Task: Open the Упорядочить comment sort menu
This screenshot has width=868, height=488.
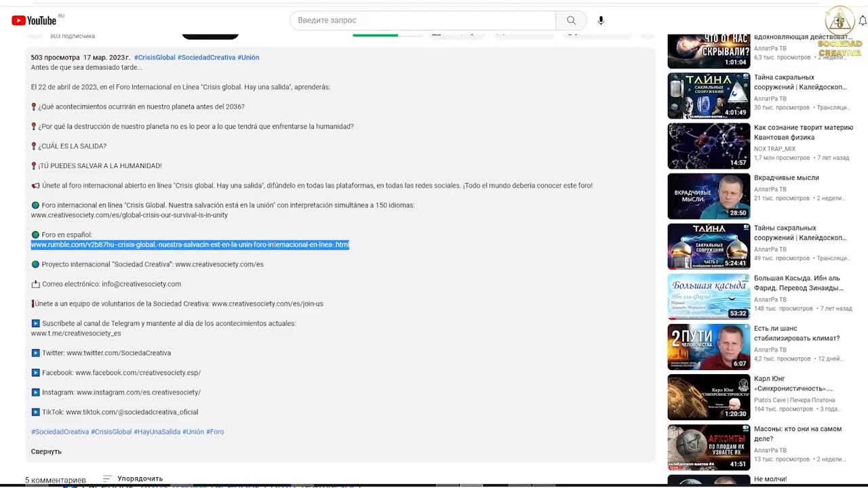Action: pos(133,479)
